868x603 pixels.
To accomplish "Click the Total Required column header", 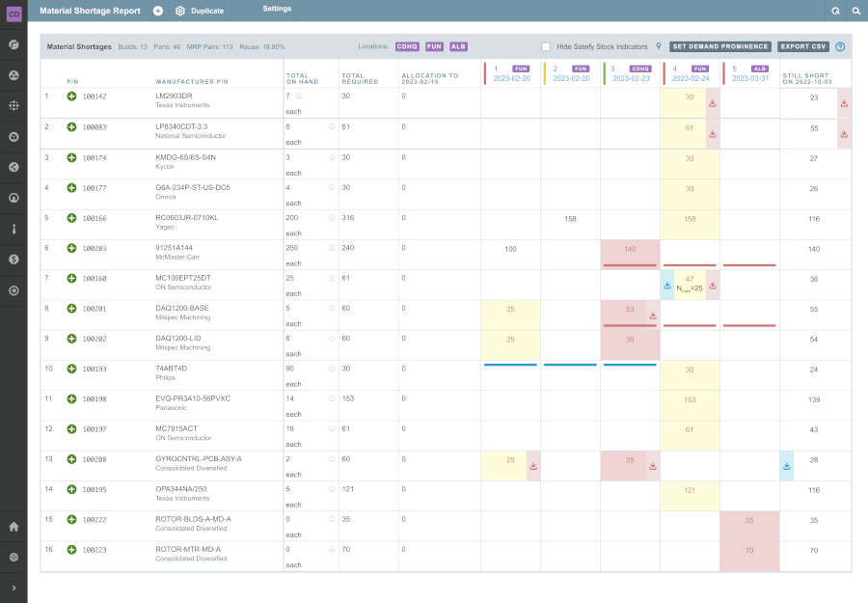I will (360, 78).
